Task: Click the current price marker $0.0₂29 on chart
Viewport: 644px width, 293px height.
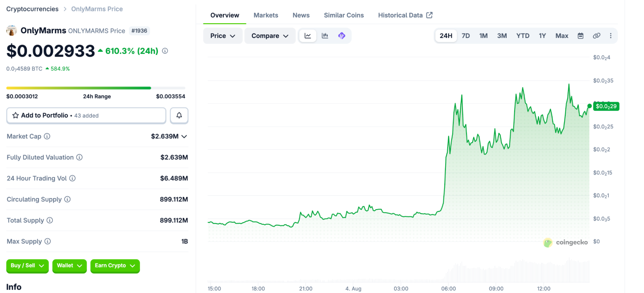Action: (606, 106)
